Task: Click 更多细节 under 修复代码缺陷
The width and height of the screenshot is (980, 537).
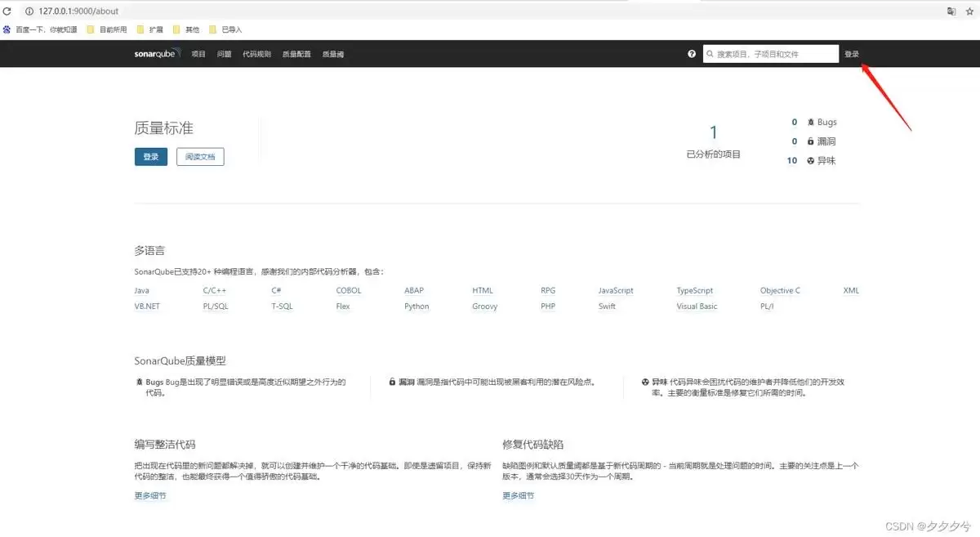Action: tap(519, 495)
